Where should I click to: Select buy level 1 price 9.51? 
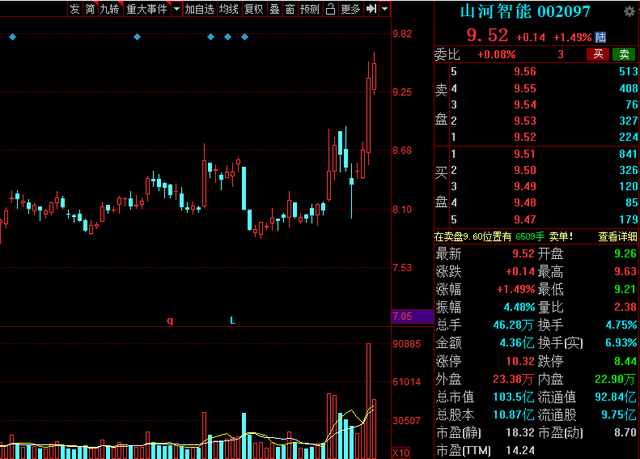click(x=525, y=154)
